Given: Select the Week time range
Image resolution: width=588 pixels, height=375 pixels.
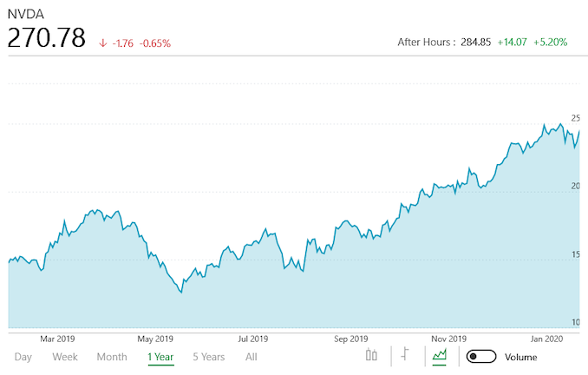Looking at the screenshot, I should 65,357.
